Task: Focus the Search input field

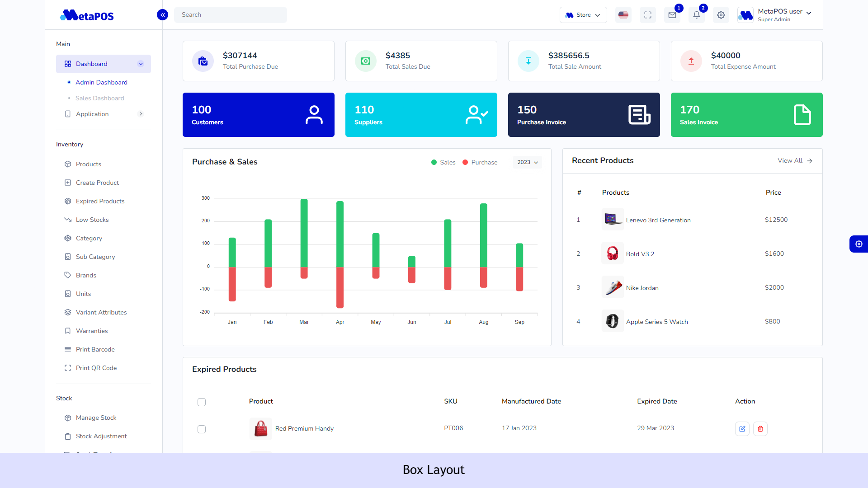Action: click(x=231, y=15)
